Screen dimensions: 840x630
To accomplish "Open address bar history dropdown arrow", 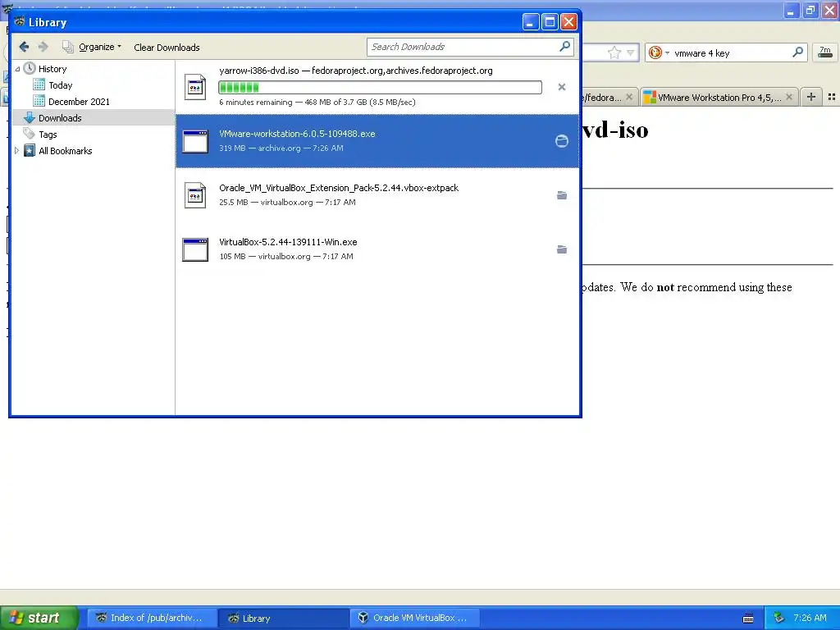I will click(x=631, y=52).
